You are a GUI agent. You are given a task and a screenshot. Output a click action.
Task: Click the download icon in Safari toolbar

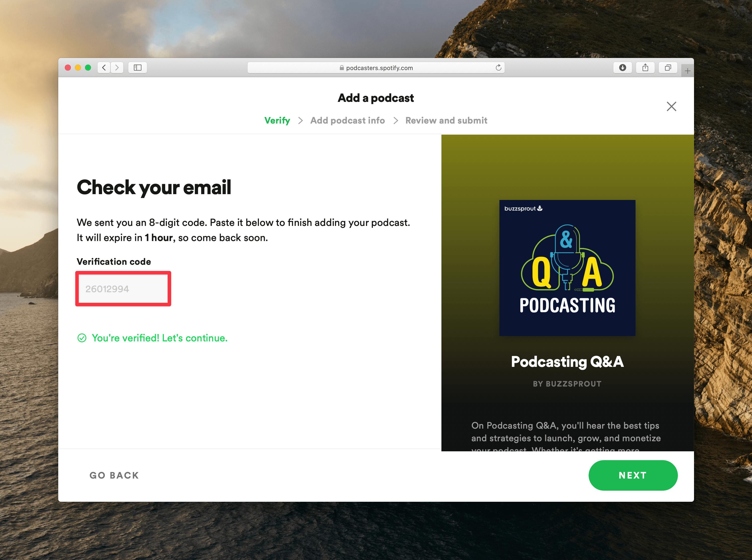click(622, 67)
